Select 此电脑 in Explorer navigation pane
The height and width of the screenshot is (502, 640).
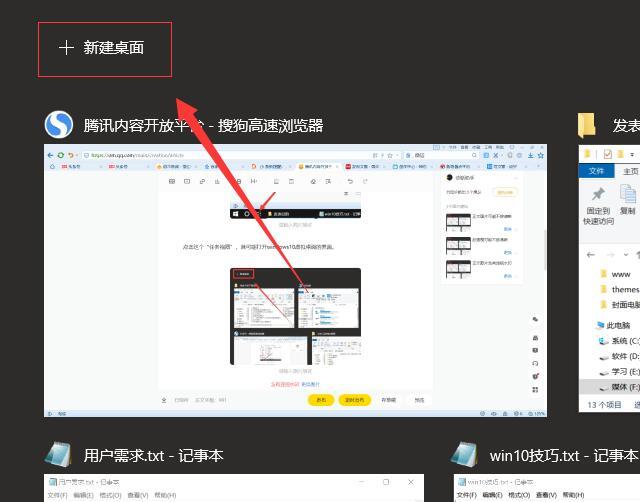pyautogui.click(x=613, y=325)
